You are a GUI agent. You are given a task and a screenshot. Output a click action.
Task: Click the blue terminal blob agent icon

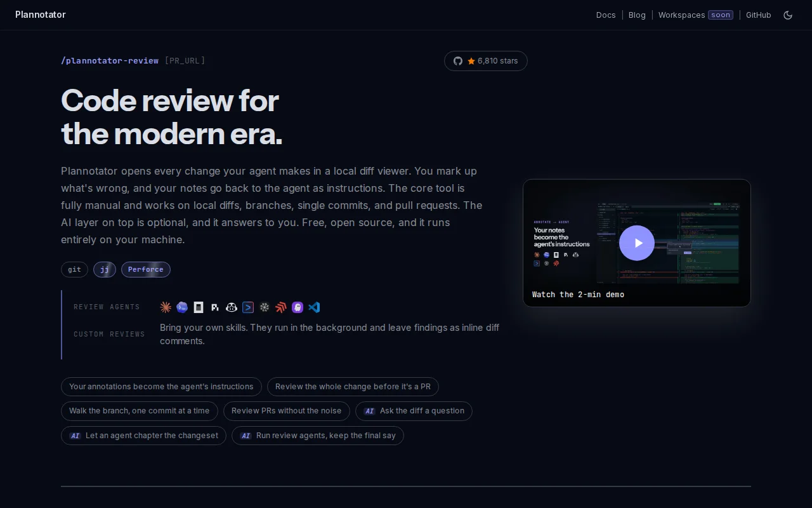click(x=182, y=307)
